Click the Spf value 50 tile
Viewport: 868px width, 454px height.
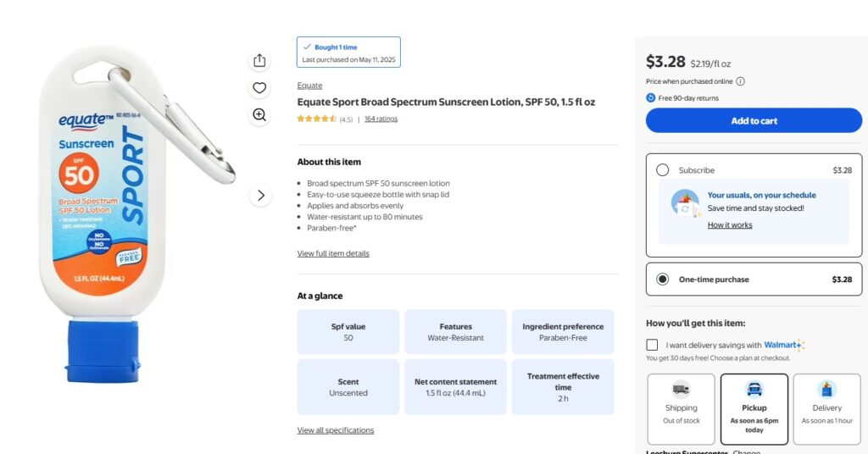(x=348, y=332)
